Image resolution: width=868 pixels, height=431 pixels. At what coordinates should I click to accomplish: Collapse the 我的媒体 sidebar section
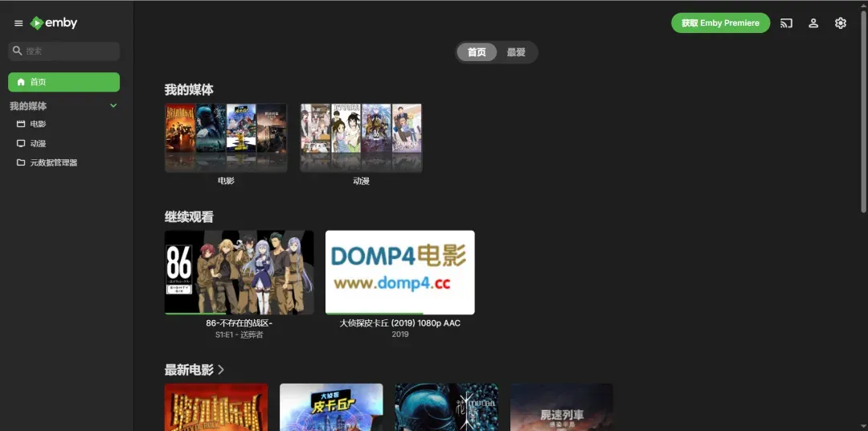pos(113,106)
